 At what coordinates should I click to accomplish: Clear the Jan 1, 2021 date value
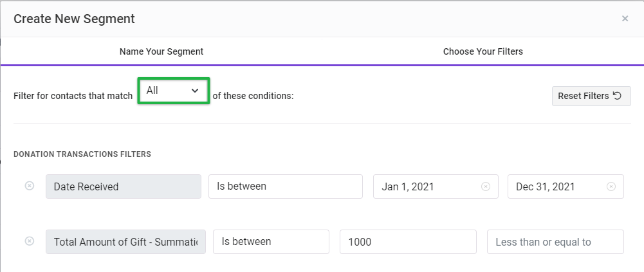pyautogui.click(x=486, y=186)
